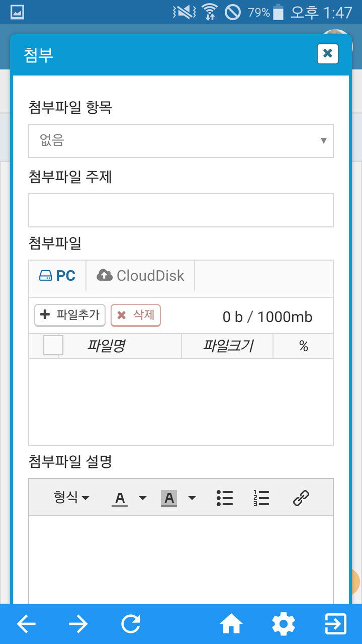The image size is (362, 644).
Task: Insert a numbered list in description editor
Action: 261,498
